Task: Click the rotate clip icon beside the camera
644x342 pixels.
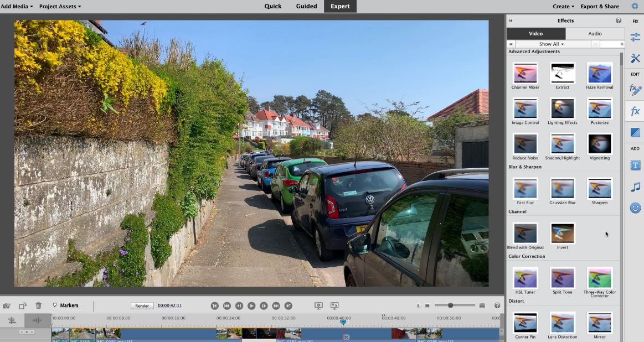Action: pos(23,305)
